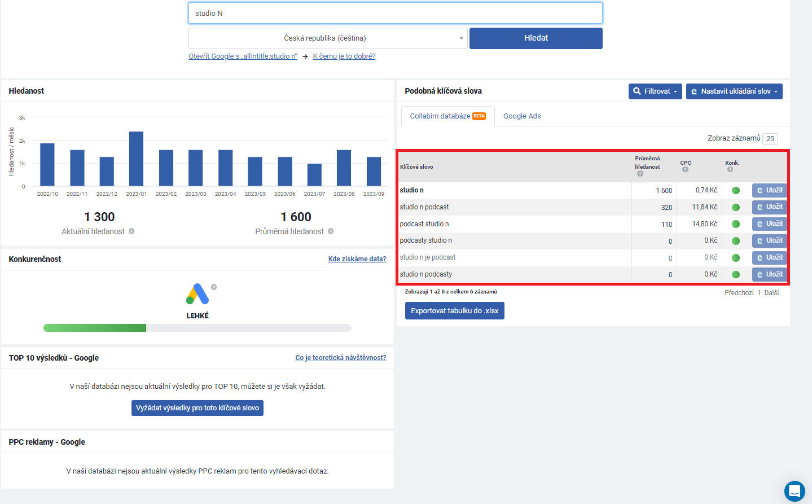Click keyword 'studio n podcasty'
This screenshot has height=504, width=812.
[426, 274]
